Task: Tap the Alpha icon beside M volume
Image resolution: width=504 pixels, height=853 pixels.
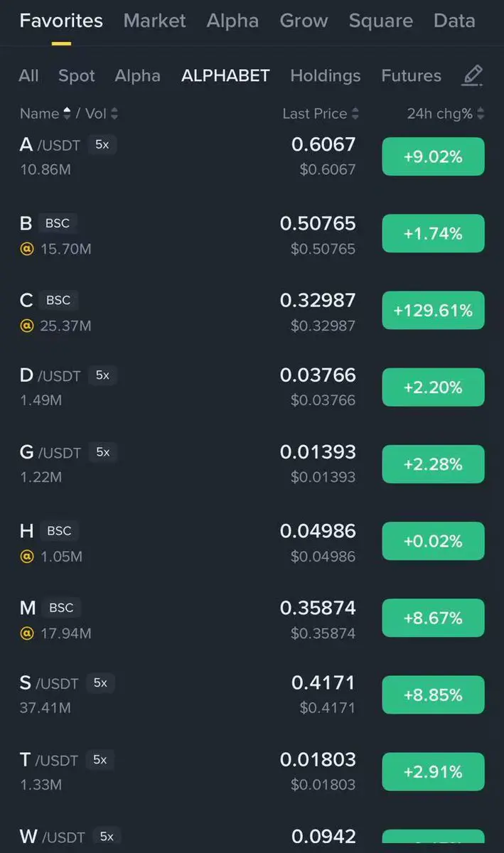Action: pyautogui.click(x=27, y=633)
